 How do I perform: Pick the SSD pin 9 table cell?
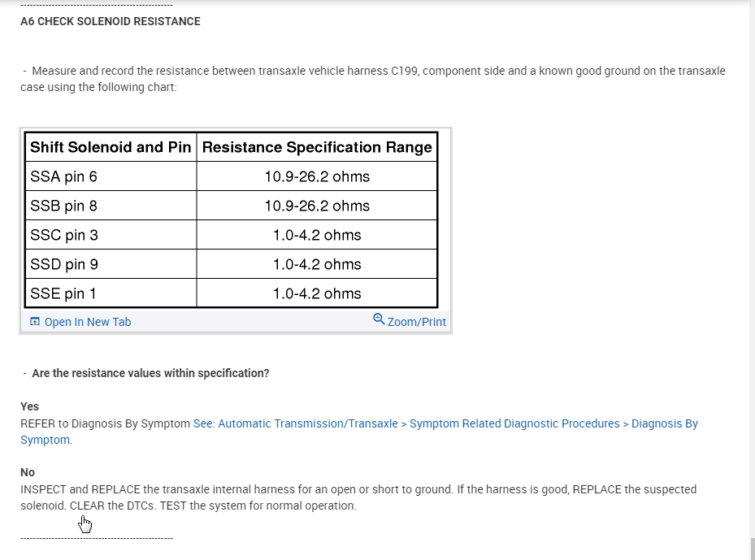pyautogui.click(x=111, y=264)
